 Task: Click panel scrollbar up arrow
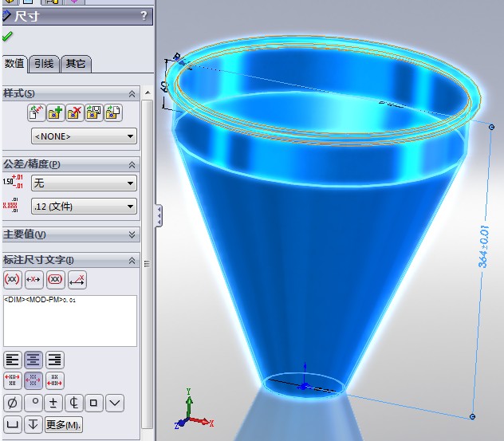(148, 93)
